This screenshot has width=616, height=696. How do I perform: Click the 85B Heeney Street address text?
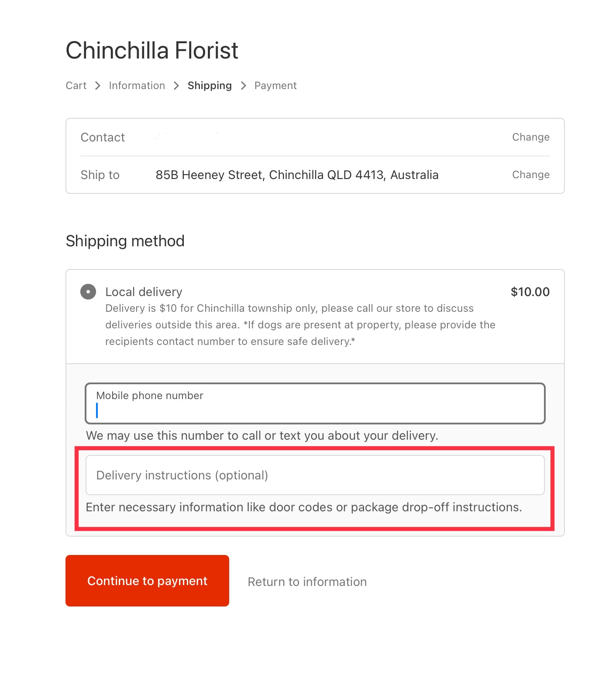point(297,175)
